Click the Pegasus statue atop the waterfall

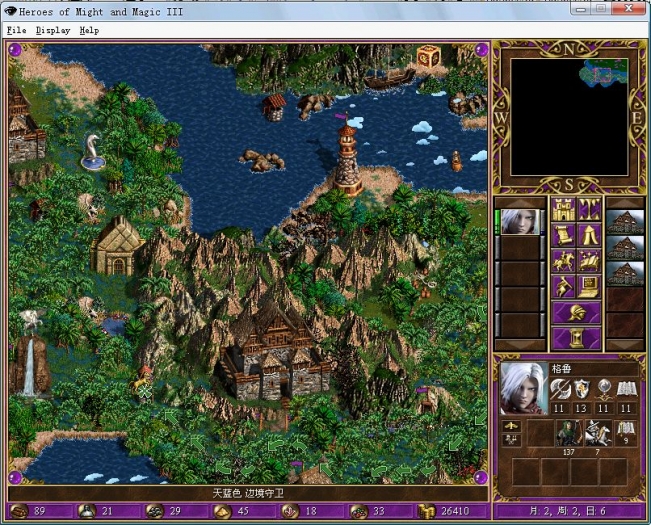pyautogui.click(x=32, y=321)
